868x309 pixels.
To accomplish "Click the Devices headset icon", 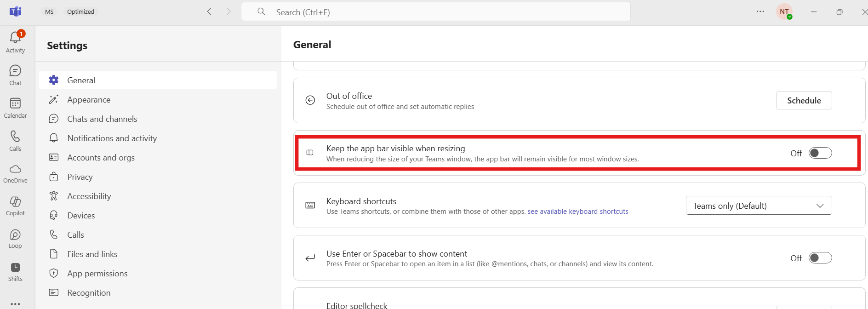I will [x=54, y=215].
